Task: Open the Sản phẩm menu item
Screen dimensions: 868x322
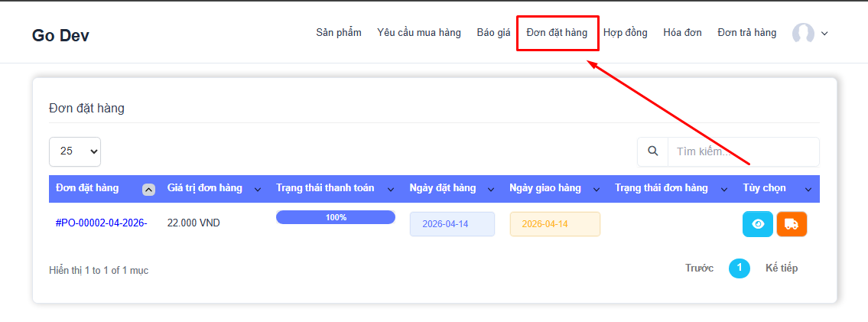Action: pos(339,33)
